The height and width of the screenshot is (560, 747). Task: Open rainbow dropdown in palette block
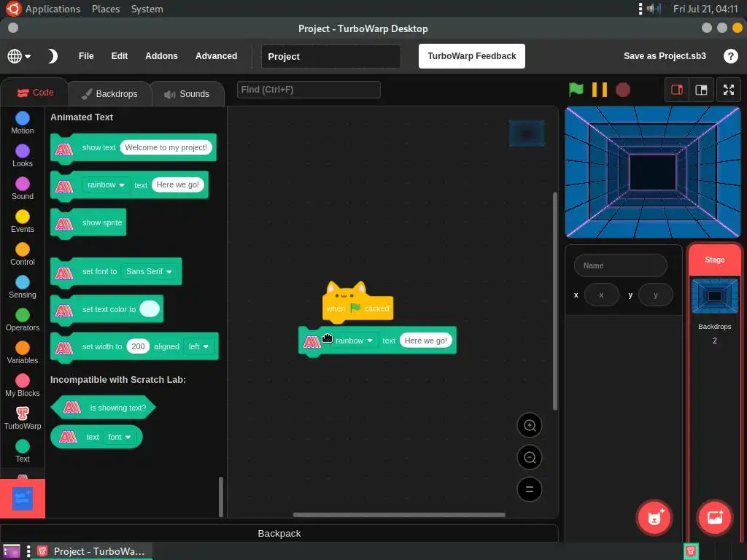(106, 184)
